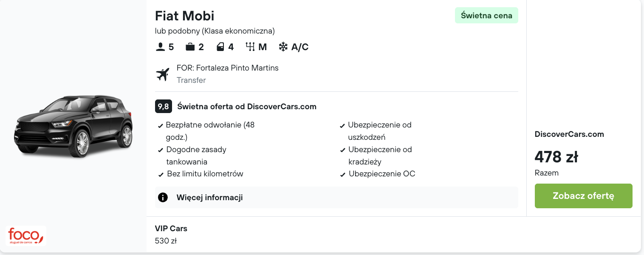Click the DiscoverCars.com provider name above price
This screenshot has width=644, height=255.
click(569, 134)
